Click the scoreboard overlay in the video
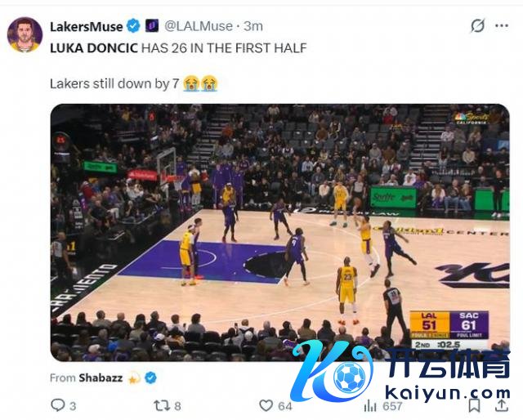The height and width of the screenshot is (420, 523). [x=449, y=330]
